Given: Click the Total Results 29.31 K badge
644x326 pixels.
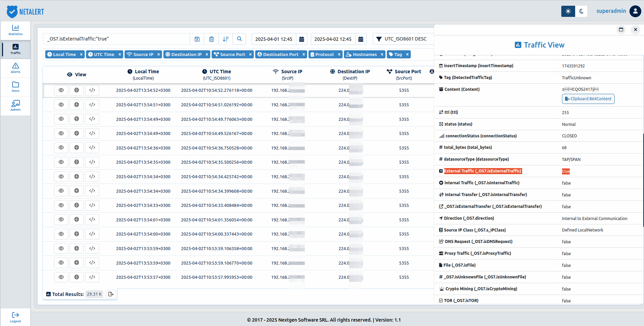Looking at the screenshot, I should (94, 294).
